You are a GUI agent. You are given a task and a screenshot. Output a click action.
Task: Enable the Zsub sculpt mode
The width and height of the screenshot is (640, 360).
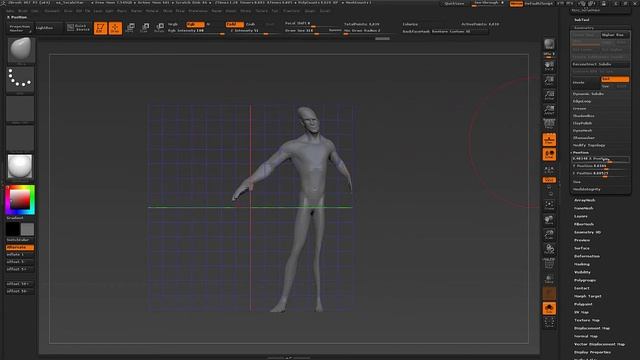[250, 24]
